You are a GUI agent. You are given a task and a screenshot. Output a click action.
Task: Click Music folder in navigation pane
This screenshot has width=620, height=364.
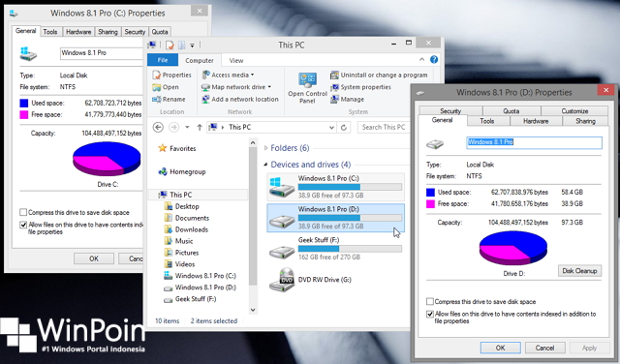[178, 241]
